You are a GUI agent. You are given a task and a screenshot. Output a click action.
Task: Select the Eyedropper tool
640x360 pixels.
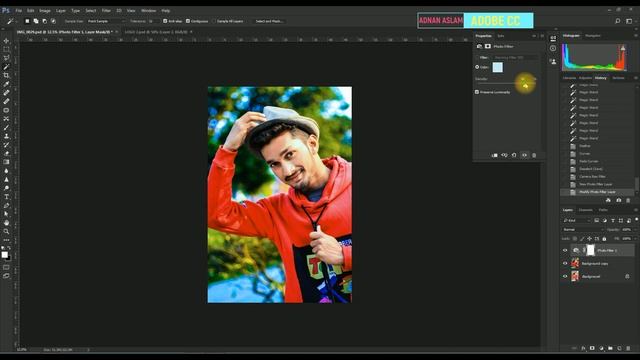pos(6,84)
